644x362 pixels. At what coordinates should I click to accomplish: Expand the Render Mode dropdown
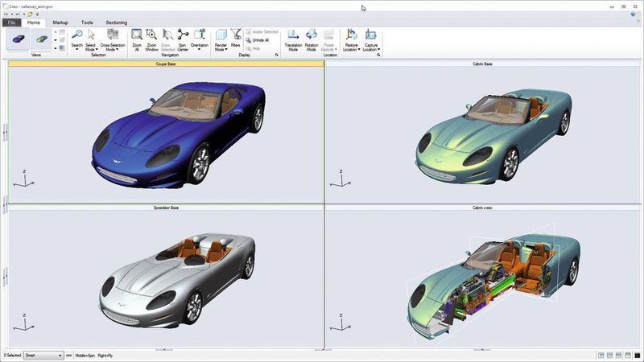221,47
